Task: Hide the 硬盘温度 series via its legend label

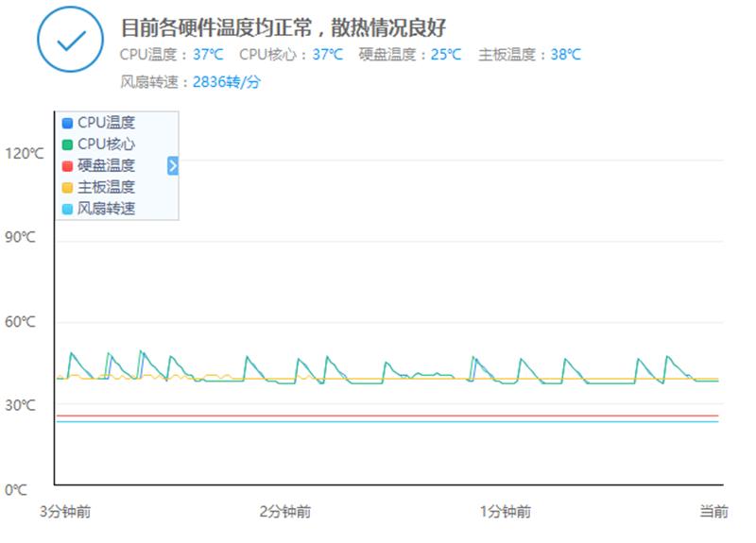Action: (106, 166)
